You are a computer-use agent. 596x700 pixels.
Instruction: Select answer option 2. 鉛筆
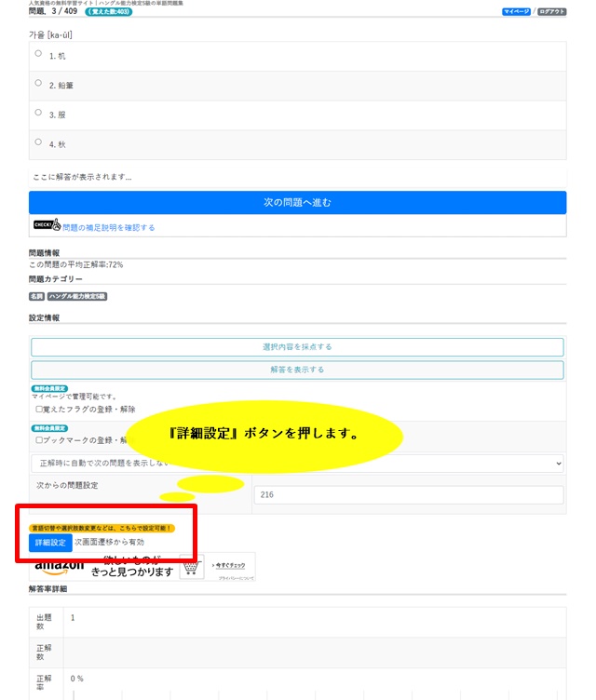(38, 84)
